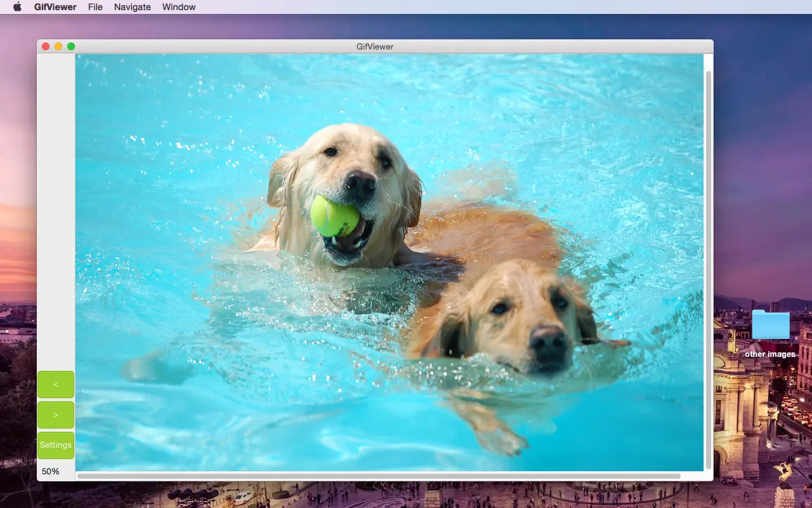Open the GifViewer application menu
Image resolution: width=812 pixels, height=508 pixels.
(56, 7)
